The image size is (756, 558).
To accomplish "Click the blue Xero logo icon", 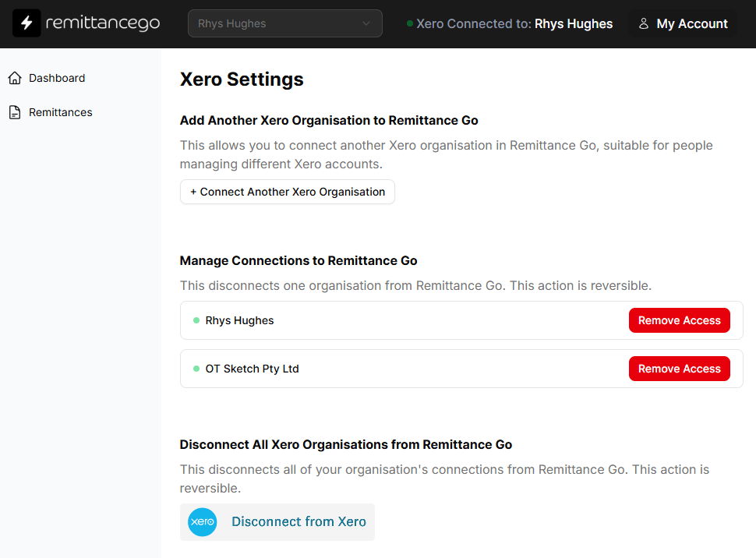I will 203,522.
